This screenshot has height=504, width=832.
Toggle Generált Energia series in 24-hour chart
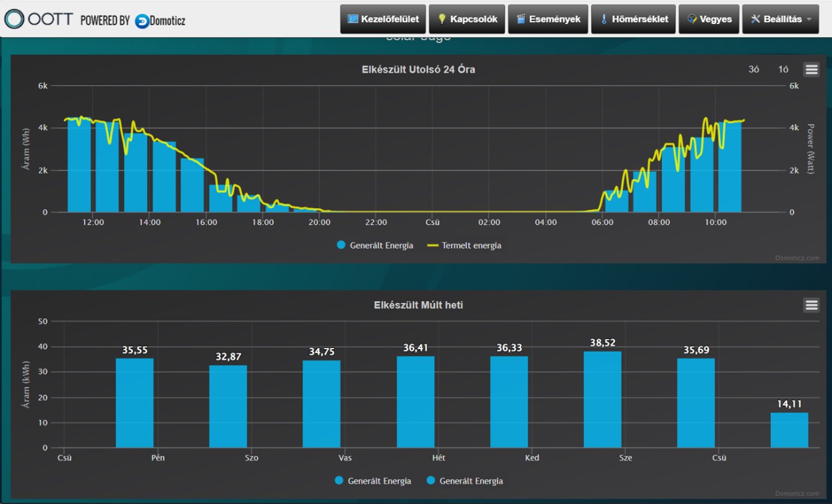tap(375, 245)
